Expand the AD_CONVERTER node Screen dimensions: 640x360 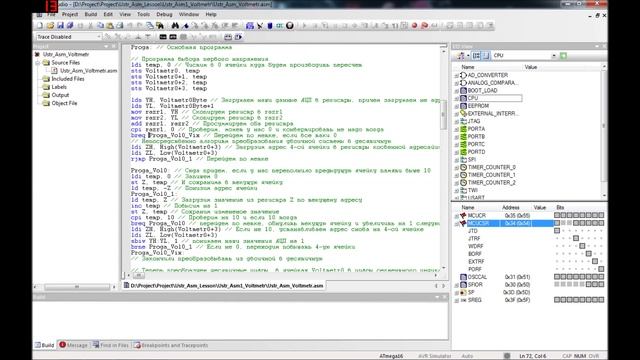(x=456, y=76)
